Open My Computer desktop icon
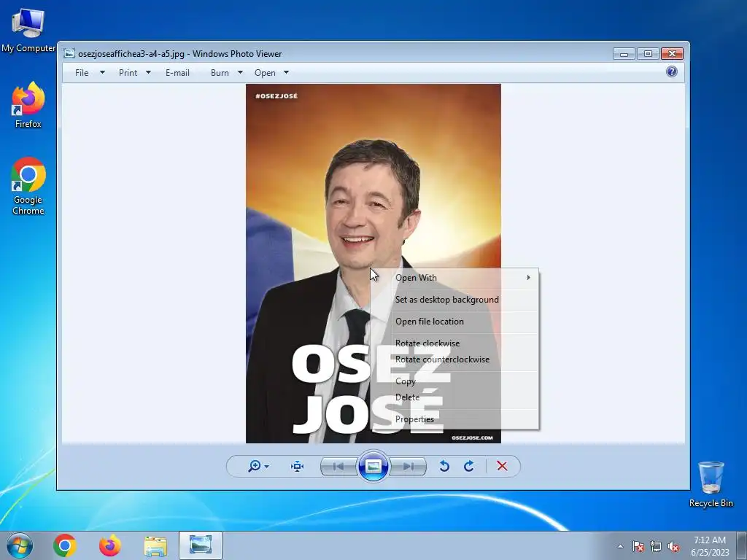Image resolution: width=747 pixels, height=560 pixels. (x=28, y=31)
